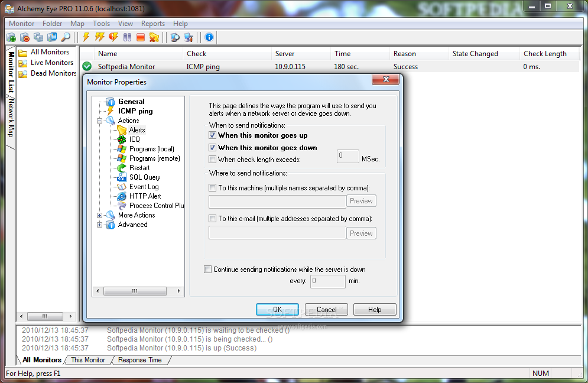Click Preview next to the e-mail field
The height and width of the screenshot is (383, 588).
pyautogui.click(x=361, y=233)
